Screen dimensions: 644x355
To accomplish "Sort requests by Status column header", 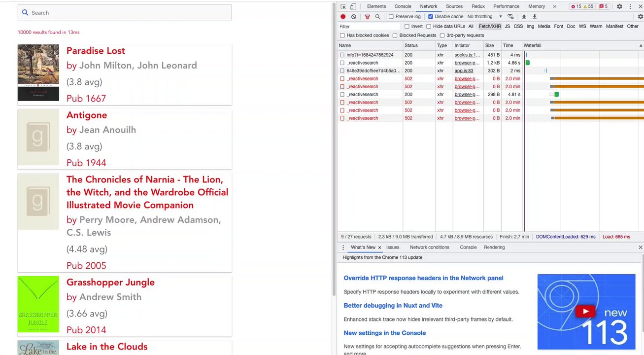I will click(419, 45).
